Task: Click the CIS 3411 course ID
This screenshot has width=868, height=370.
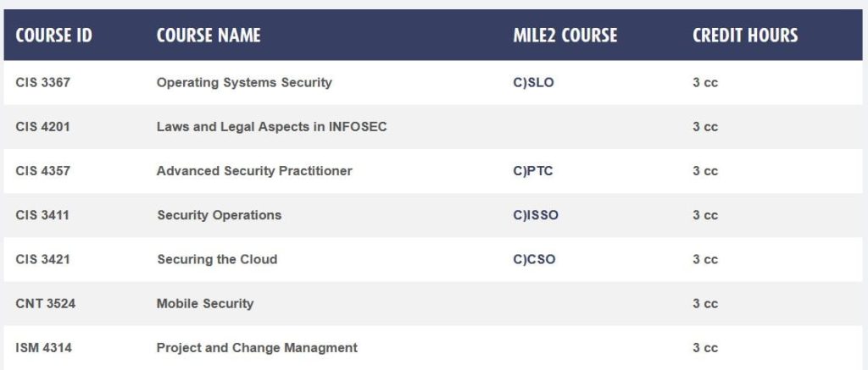Action: tap(42, 215)
